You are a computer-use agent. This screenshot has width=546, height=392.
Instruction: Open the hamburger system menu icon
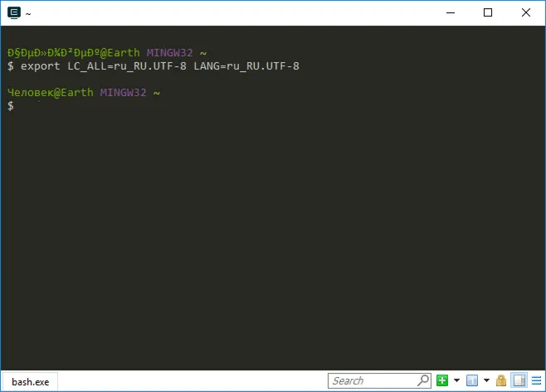coord(535,381)
